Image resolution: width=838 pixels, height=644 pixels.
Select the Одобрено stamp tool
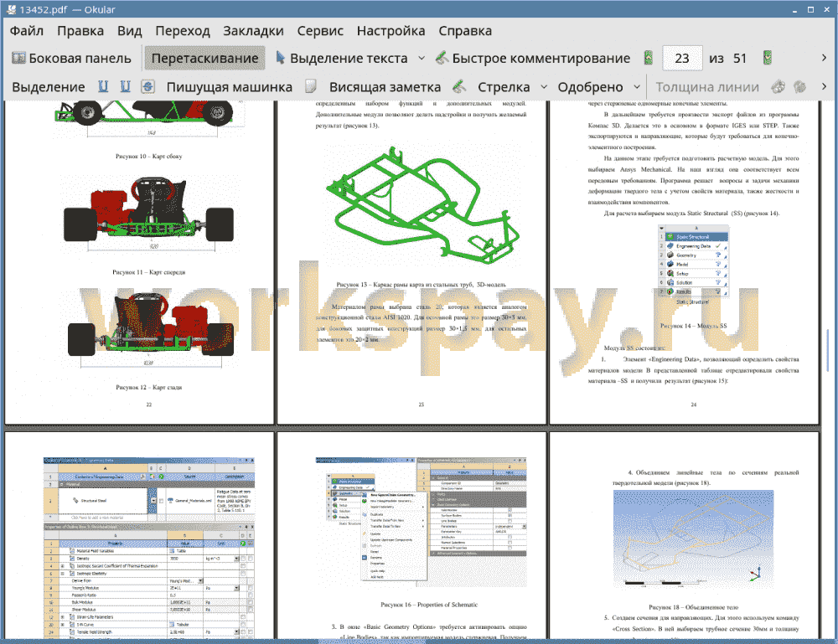pos(590,87)
